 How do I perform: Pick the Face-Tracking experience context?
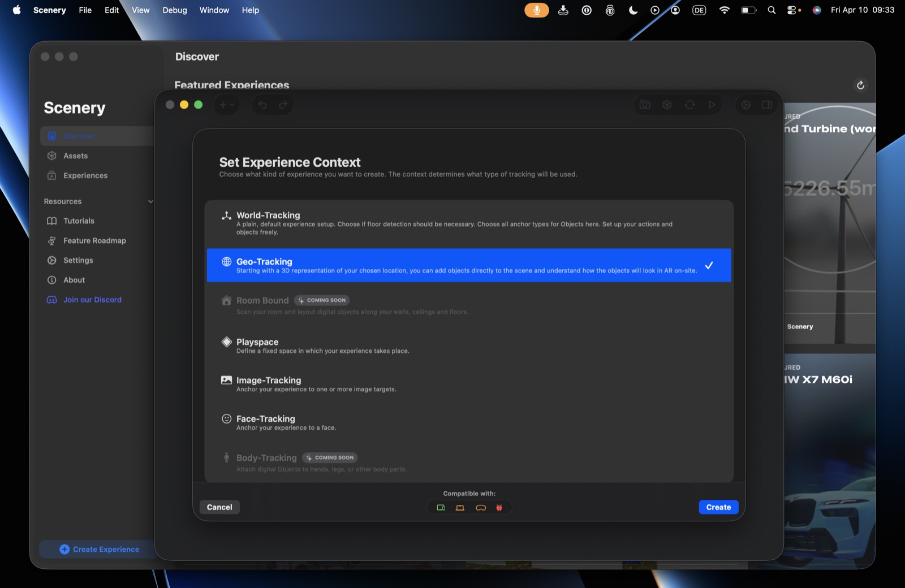click(x=469, y=423)
